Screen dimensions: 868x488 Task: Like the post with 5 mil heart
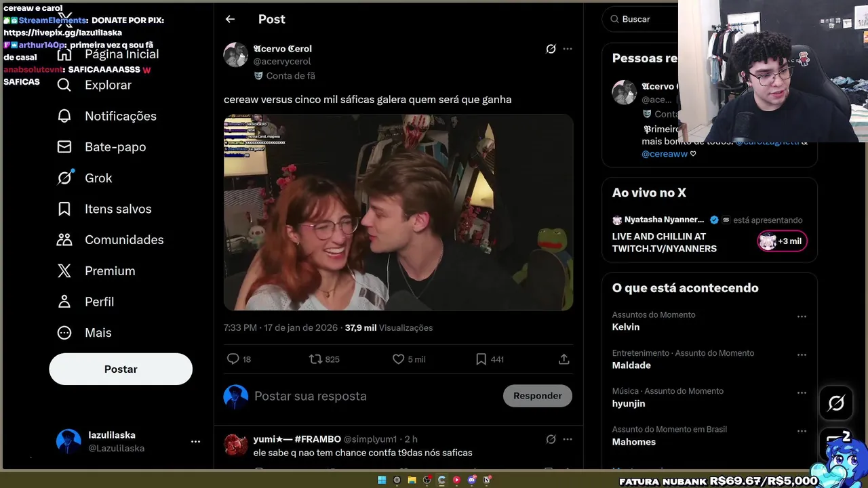(x=409, y=359)
